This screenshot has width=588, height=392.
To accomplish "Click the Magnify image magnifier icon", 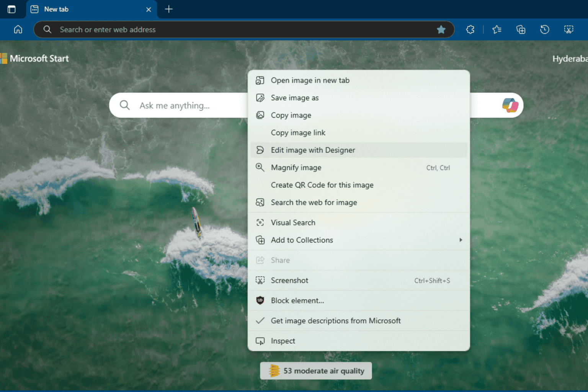I will (x=260, y=168).
